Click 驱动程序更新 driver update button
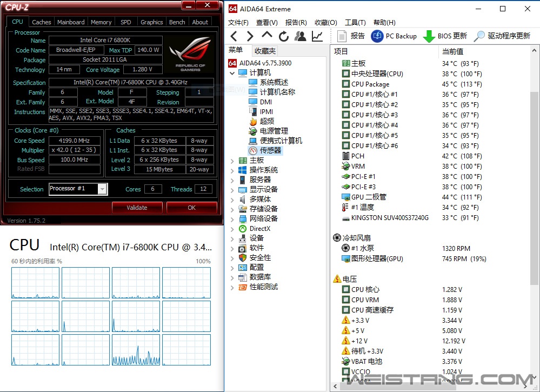This screenshot has height=392, width=540. coord(502,36)
